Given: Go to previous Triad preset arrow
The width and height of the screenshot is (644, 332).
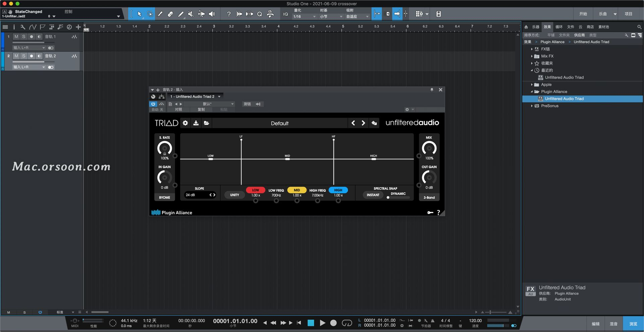Looking at the screenshot, I should (353, 123).
